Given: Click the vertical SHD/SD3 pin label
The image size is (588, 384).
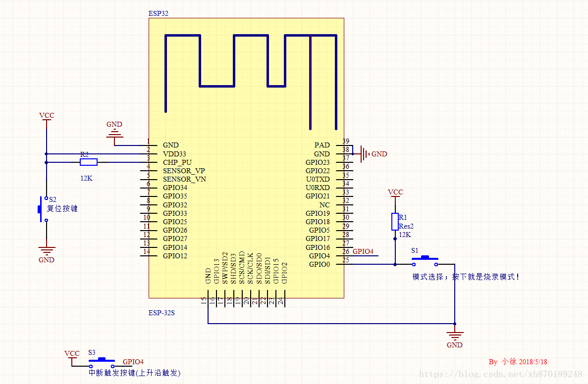Looking at the screenshot, I should [233, 269].
